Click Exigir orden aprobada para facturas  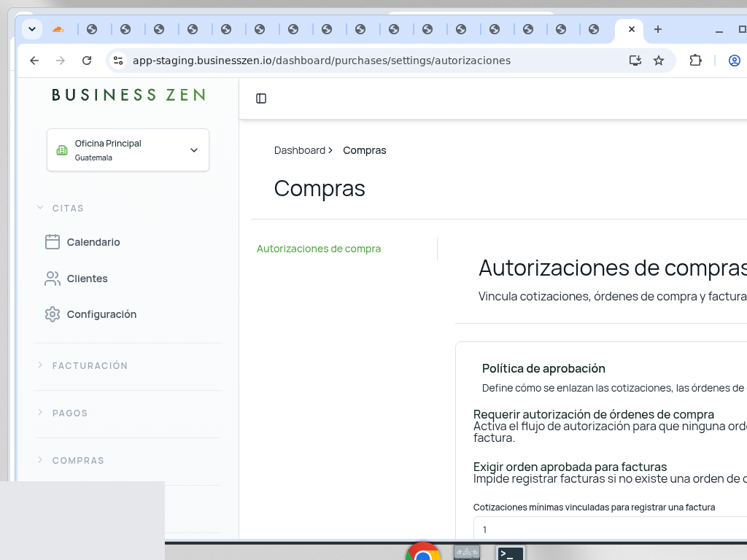tap(570, 467)
